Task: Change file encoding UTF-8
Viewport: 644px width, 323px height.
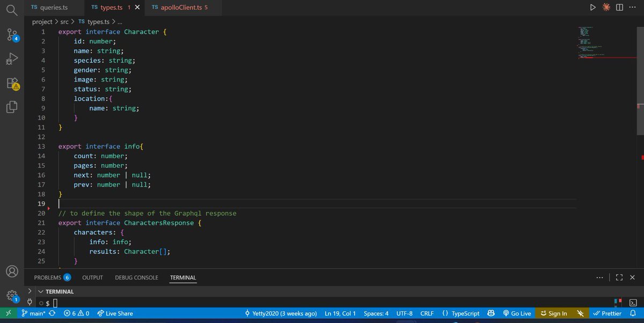Action: (404, 313)
